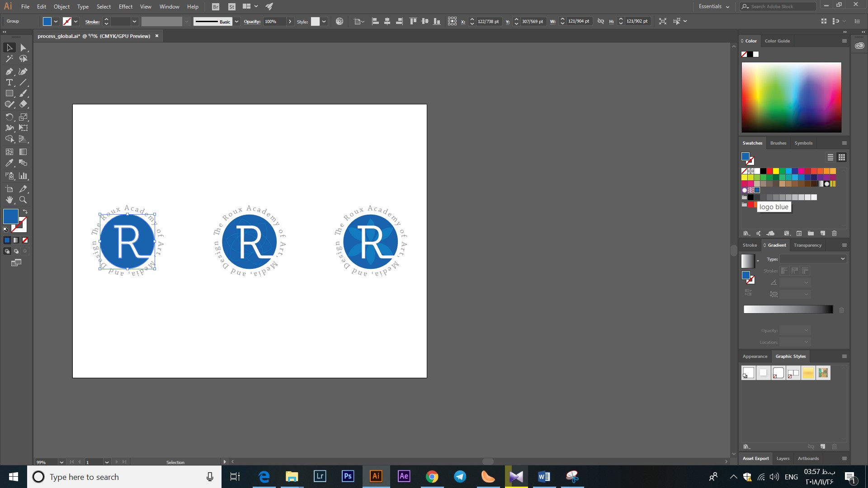Open the Essentials workspace switcher
The width and height of the screenshot is (868, 488).
(x=714, y=6)
